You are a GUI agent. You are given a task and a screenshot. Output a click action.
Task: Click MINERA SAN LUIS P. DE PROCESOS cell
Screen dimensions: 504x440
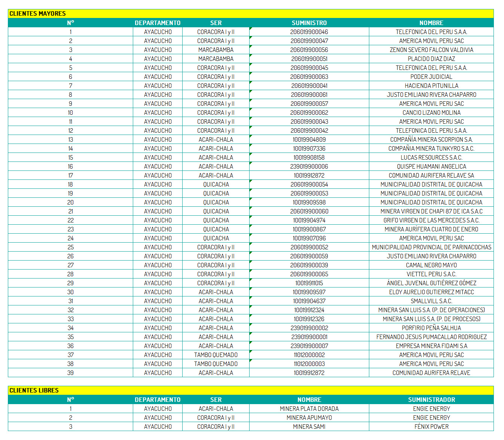coord(431,319)
